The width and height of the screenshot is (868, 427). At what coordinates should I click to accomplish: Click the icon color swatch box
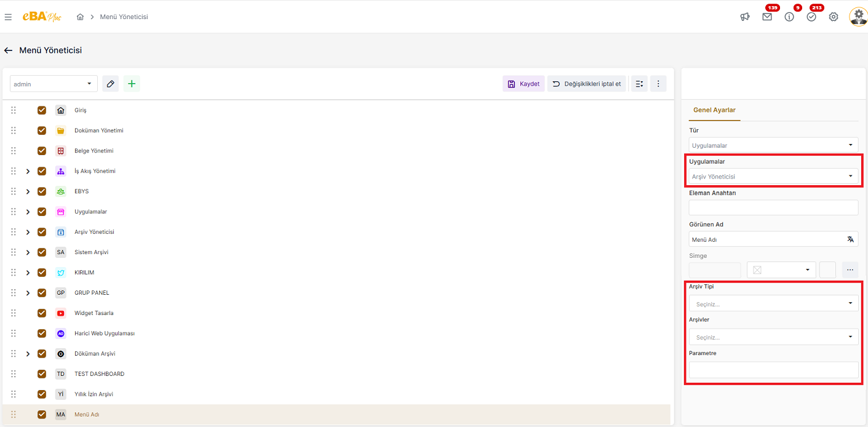pos(828,269)
